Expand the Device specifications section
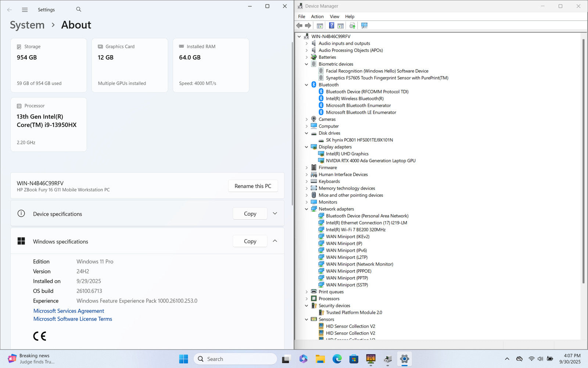 [x=275, y=213]
